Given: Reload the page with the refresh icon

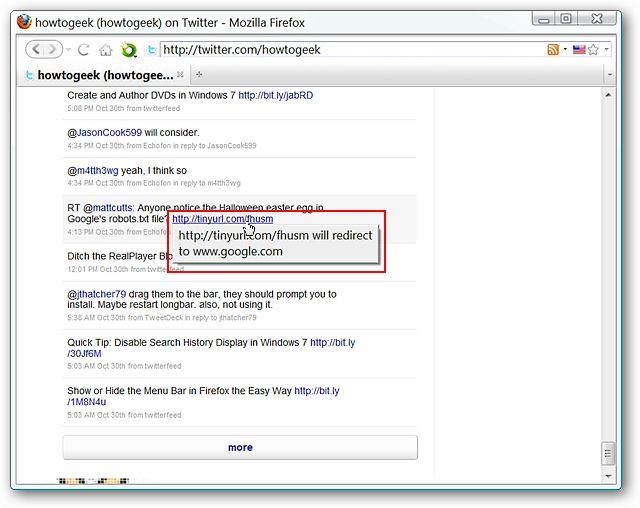Looking at the screenshot, I should 84,50.
